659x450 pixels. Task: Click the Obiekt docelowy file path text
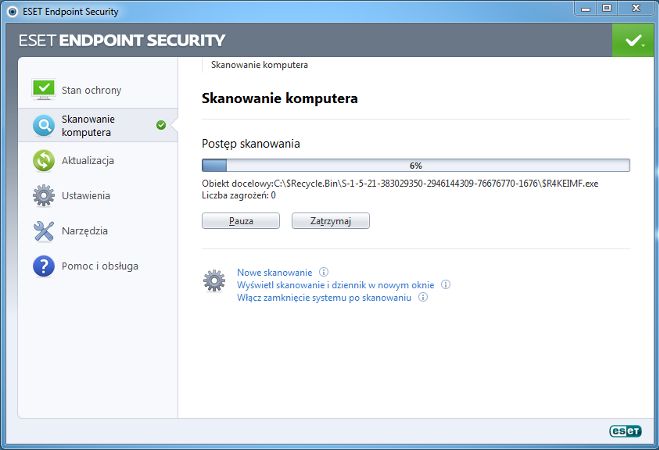click(x=400, y=184)
